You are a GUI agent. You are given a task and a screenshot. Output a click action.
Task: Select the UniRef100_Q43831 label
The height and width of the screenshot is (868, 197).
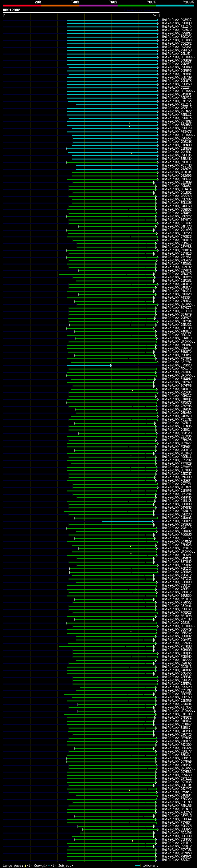click(x=176, y=94)
